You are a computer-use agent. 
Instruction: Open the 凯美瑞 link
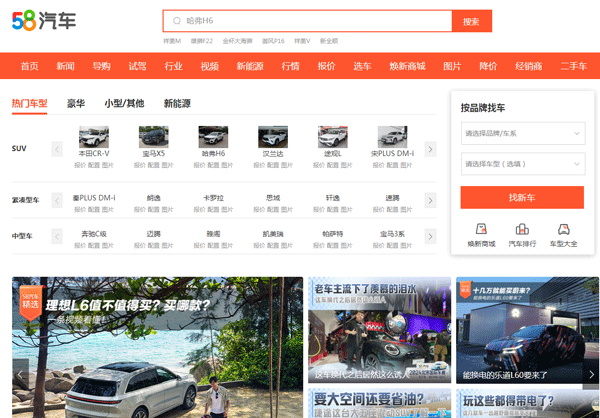(273, 234)
